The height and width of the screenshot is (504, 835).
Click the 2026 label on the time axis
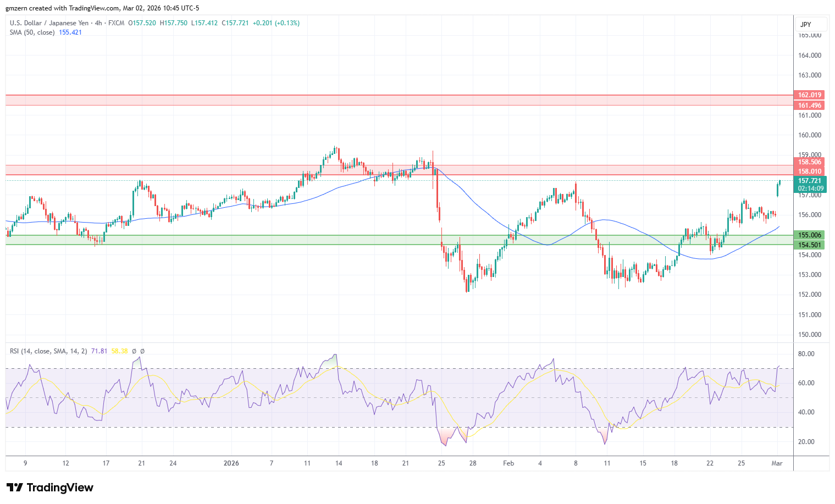[x=231, y=463]
